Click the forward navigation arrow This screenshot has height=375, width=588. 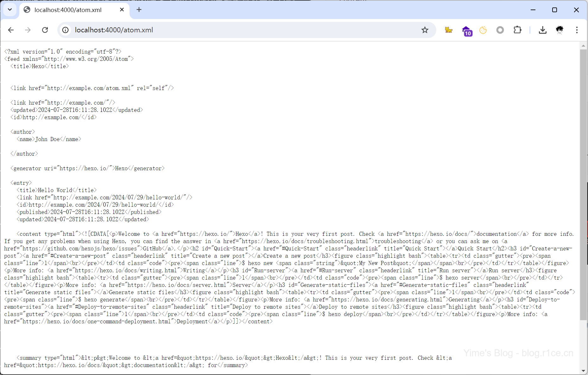coord(28,30)
